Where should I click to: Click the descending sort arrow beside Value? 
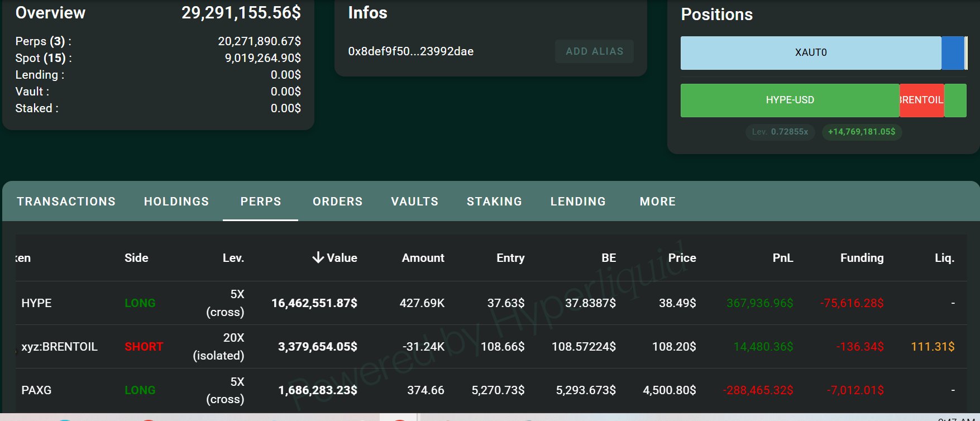(318, 257)
